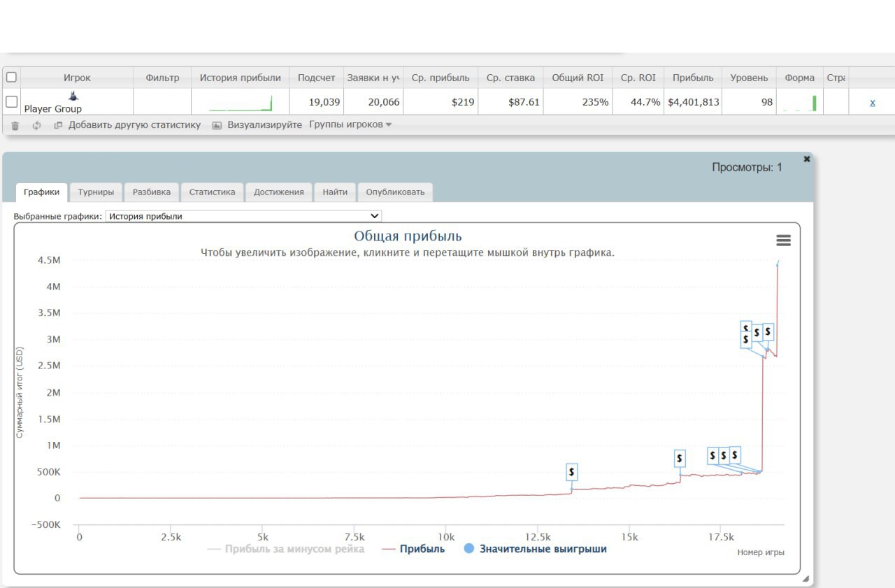Grab the resize handle at chart panel corner
Viewport: 895px width, 588px height.
[805, 579]
